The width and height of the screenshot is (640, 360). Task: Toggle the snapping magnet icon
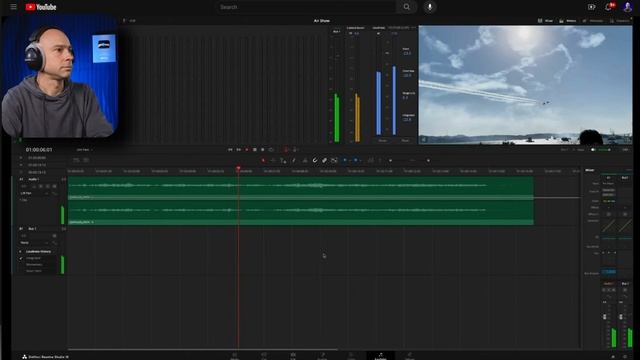pyautogui.click(x=315, y=160)
